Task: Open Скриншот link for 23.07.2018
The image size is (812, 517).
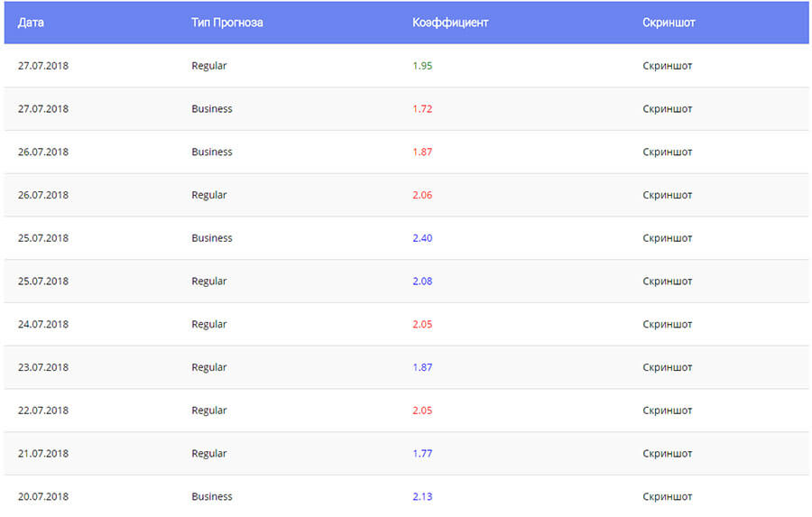Action: (x=667, y=366)
